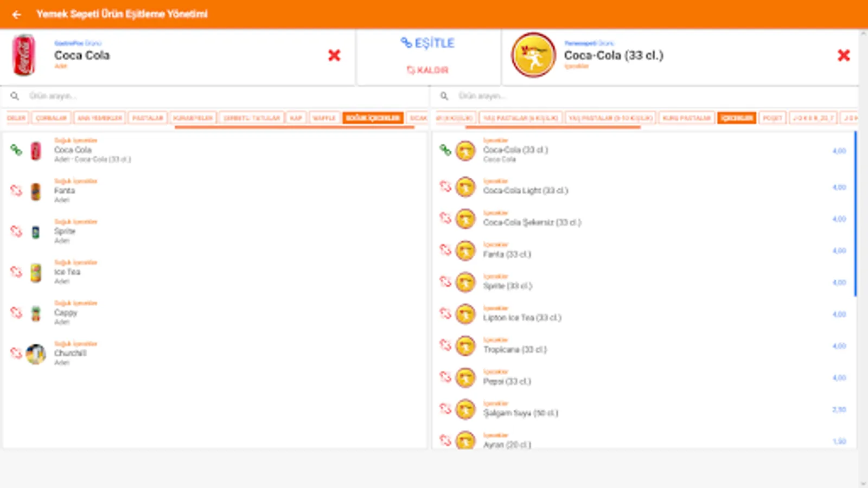The image size is (868, 488).
Task: Click the unlinked icon beside Pepsi
Action: (445, 377)
